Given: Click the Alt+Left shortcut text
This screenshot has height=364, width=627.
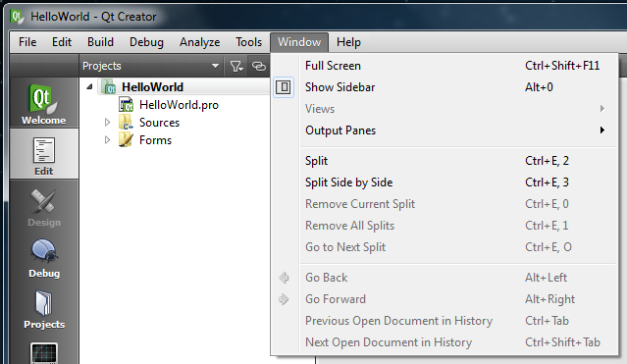Looking at the screenshot, I should [x=546, y=278].
